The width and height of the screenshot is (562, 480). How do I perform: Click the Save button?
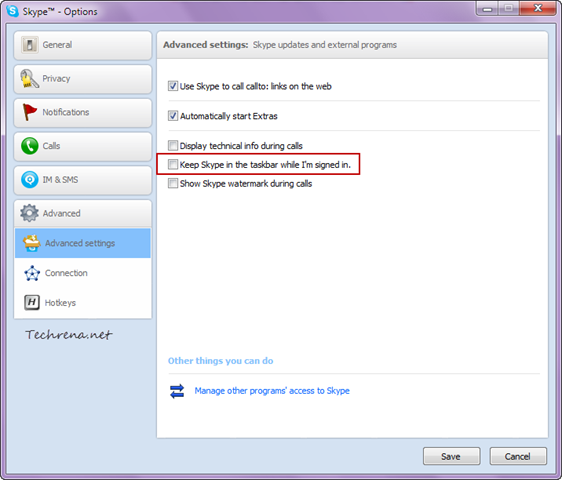coord(451,456)
